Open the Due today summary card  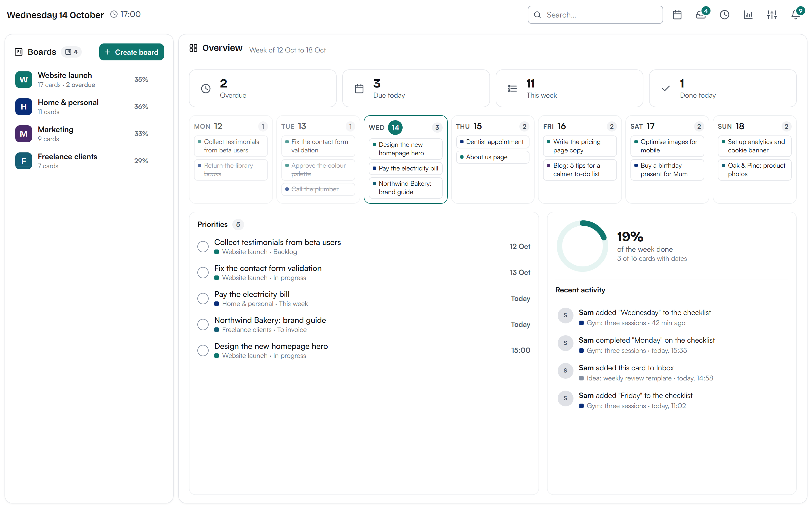[x=416, y=88]
